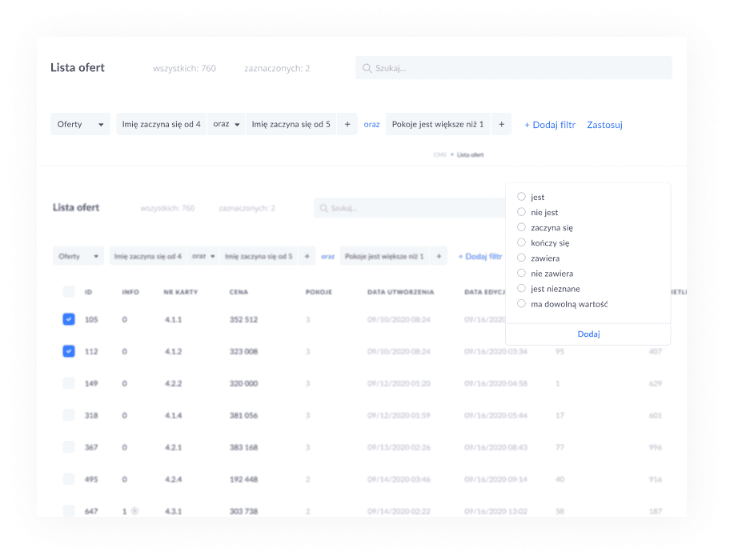
Task: Click the magnifier icon in the top search bar
Action: [x=367, y=69]
